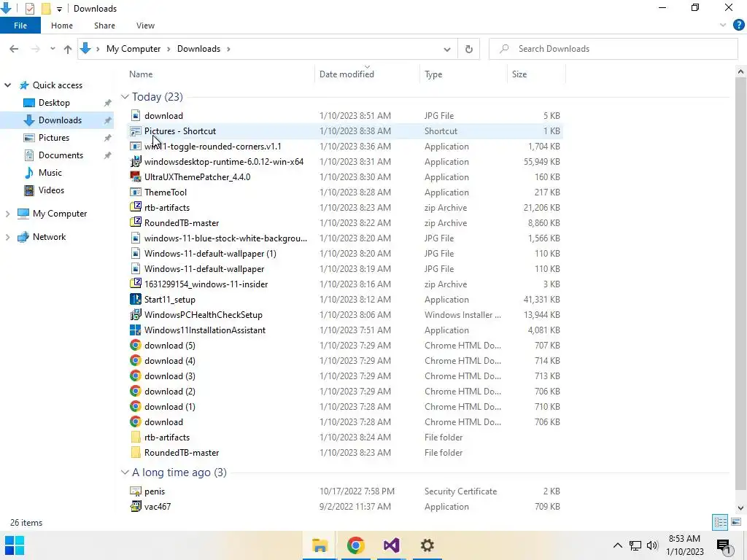This screenshot has width=747, height=560.
Task: Select the win11-toggle-rounded-corners.v1.1 file
Action: 212,147
